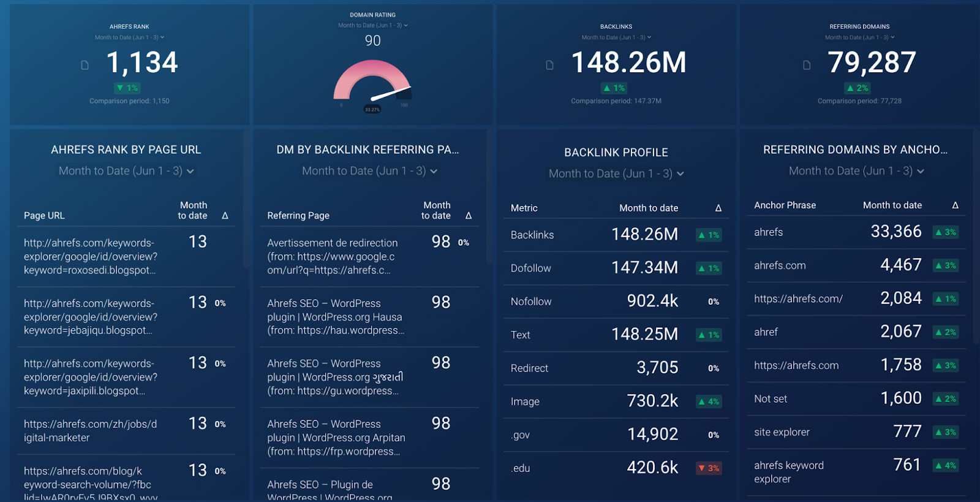The width and height of the screenshot is (980, 502).
Task: Click the 'ahrefs' anchor phrase value 33,366
Action: [x=896, y=232]
